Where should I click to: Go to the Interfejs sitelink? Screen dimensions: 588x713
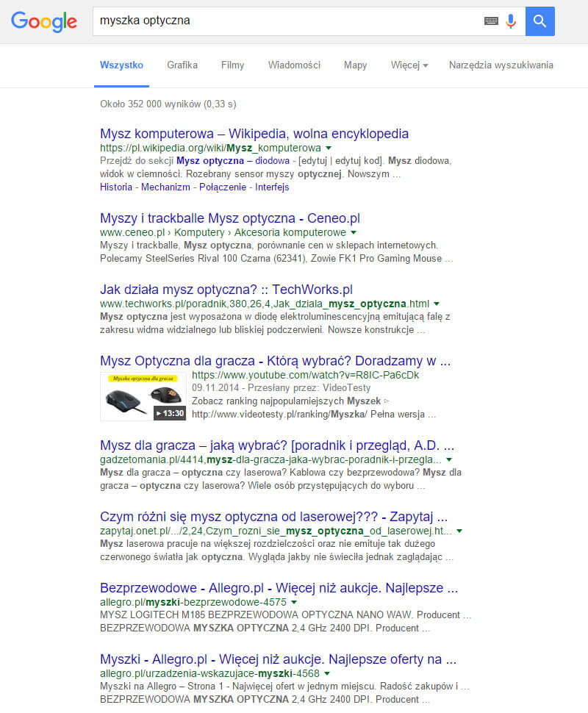point(272,187)
